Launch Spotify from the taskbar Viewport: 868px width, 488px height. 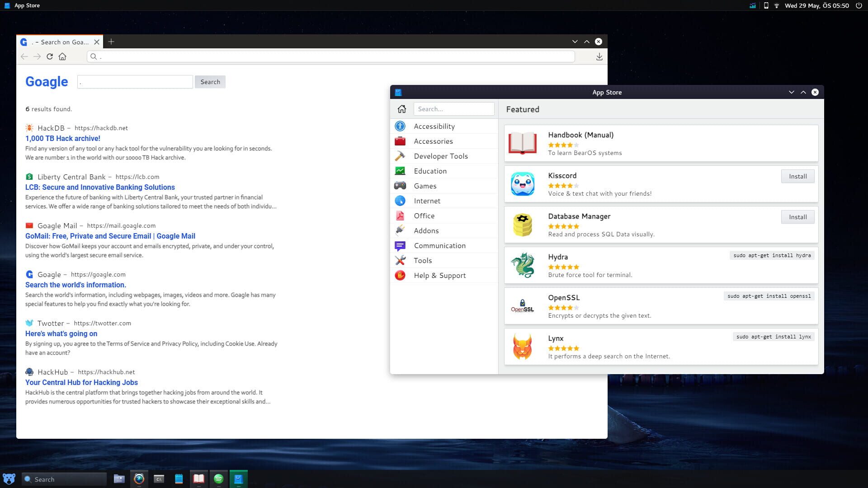pos(219,479)
